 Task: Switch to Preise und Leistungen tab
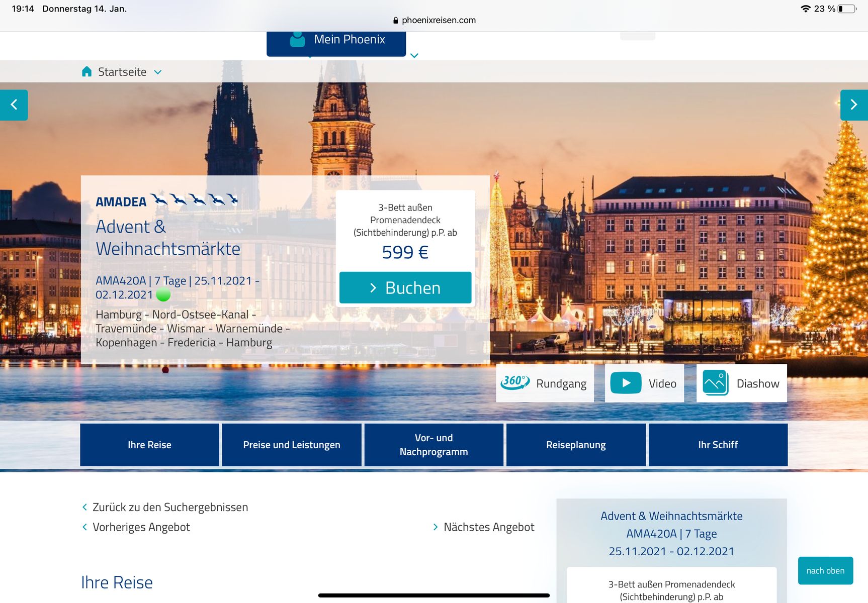coord(292,445)
